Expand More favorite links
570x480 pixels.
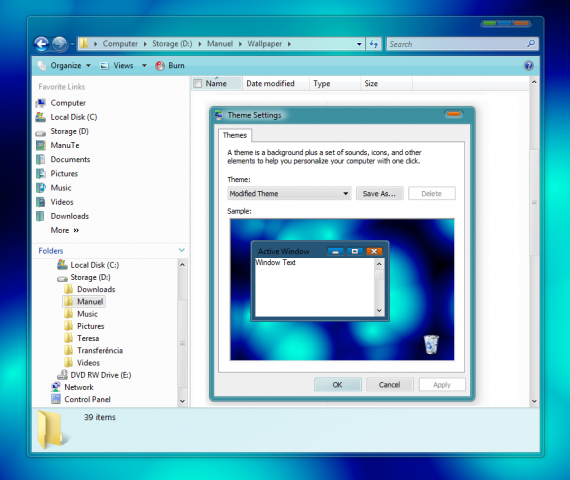coord(65,230)
